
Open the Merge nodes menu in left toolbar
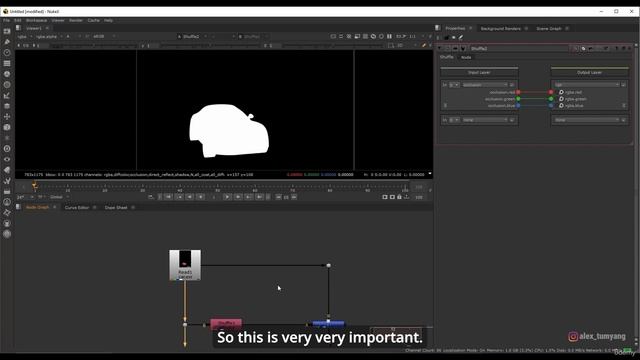(7, 106)
